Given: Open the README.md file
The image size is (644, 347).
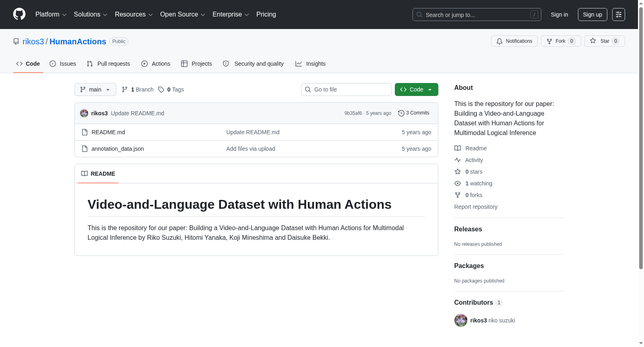Looking at the screenshot, I should [108, 132].
